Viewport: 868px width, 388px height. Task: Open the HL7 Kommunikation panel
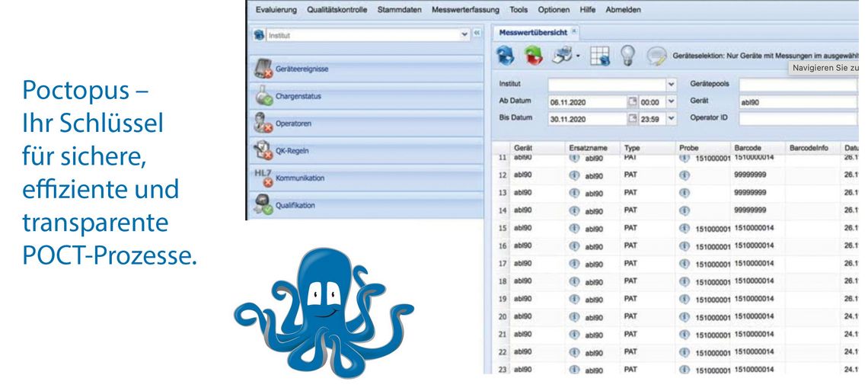[365, 178]
